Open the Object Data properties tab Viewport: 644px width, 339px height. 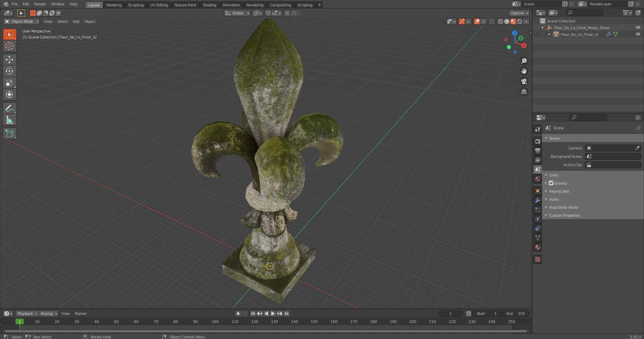(538, 238)
